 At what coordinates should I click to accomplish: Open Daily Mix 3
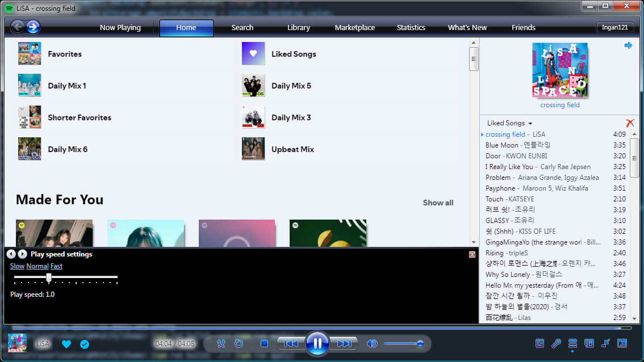click(349, 117)
